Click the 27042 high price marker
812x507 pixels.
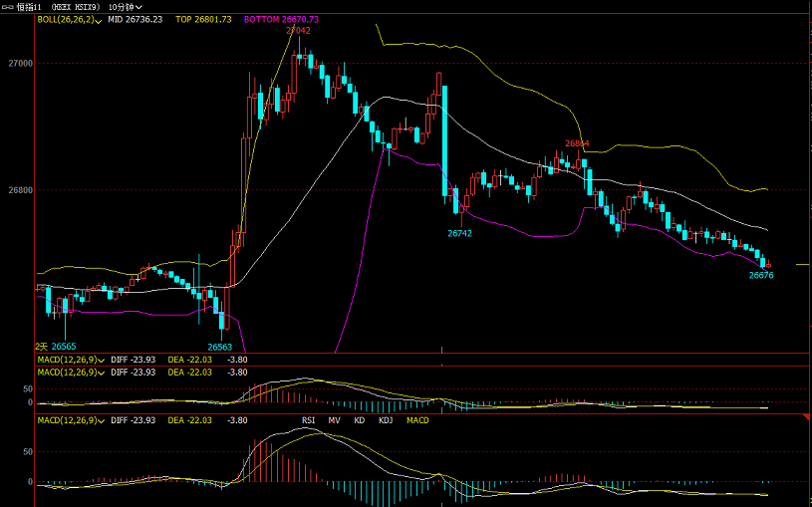(298, 31)
